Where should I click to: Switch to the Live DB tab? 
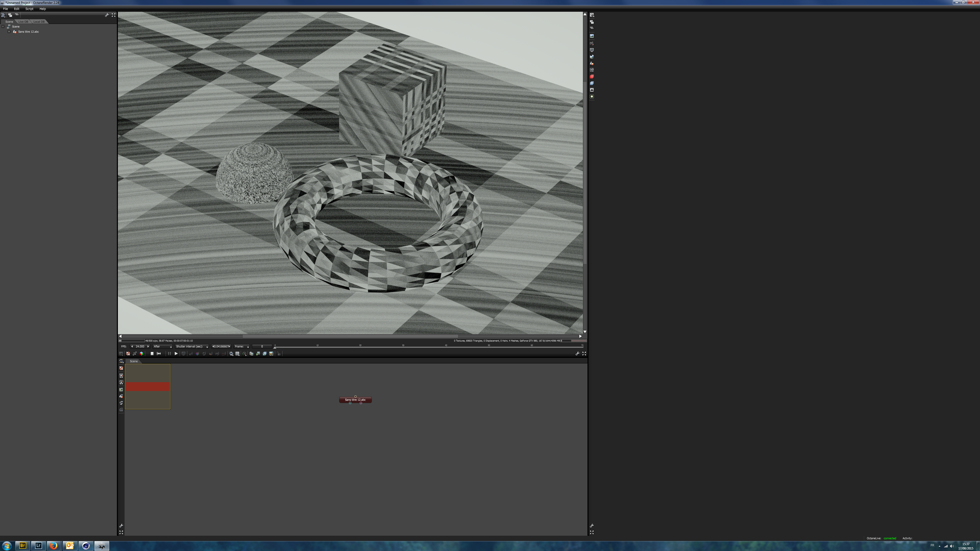coord(23,22)
